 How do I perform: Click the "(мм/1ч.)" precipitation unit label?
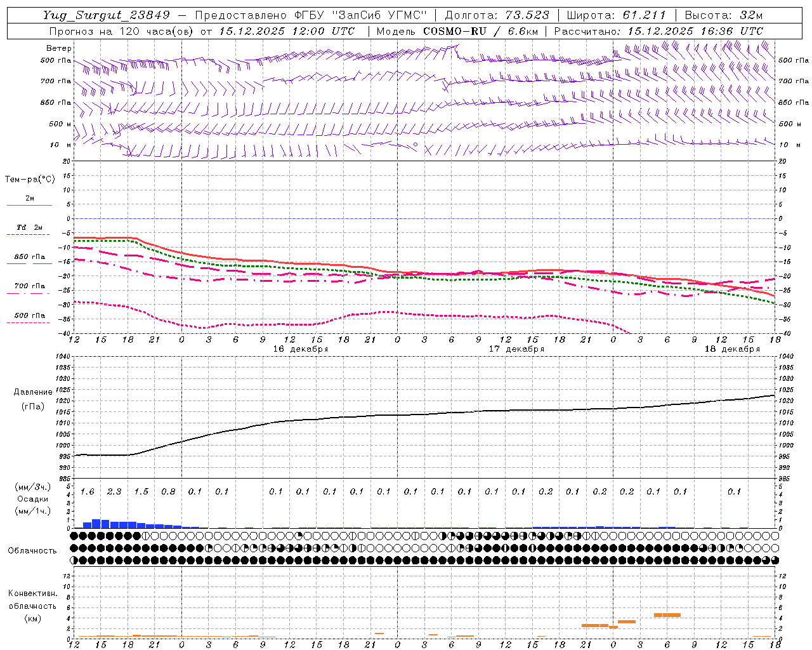(32, 511)
